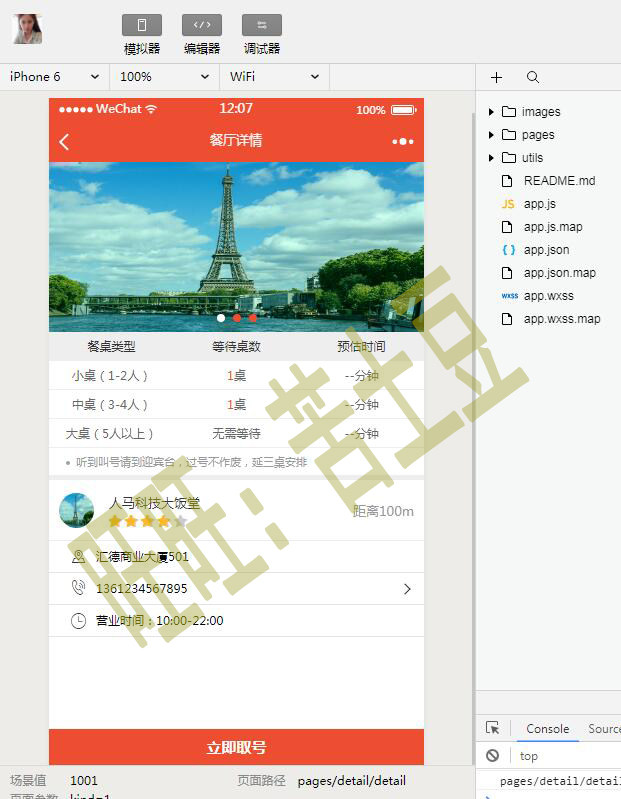Click the inspect element cursor icon
Screen dimensions: 621x799
tap(493, 728)
